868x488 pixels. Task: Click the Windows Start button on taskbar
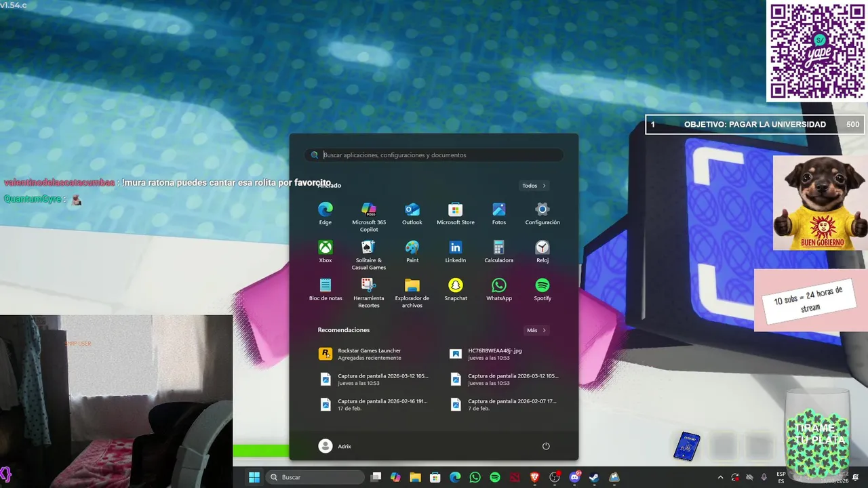[254, 477]
